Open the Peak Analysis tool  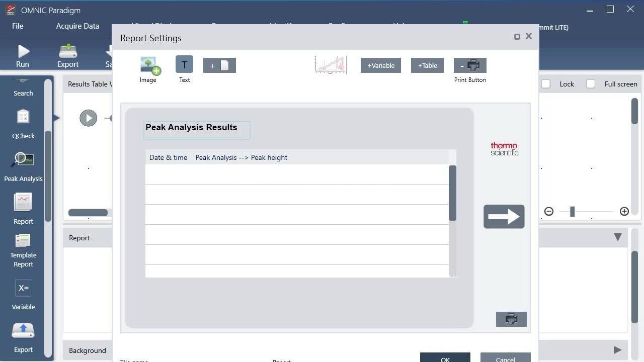coord(23,160)
